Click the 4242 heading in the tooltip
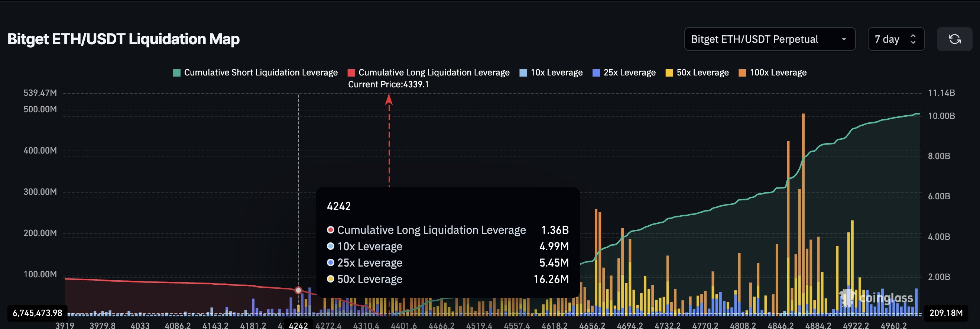This screenshot has width=980, height=329. pyautogui.click(x=338, y=206)
